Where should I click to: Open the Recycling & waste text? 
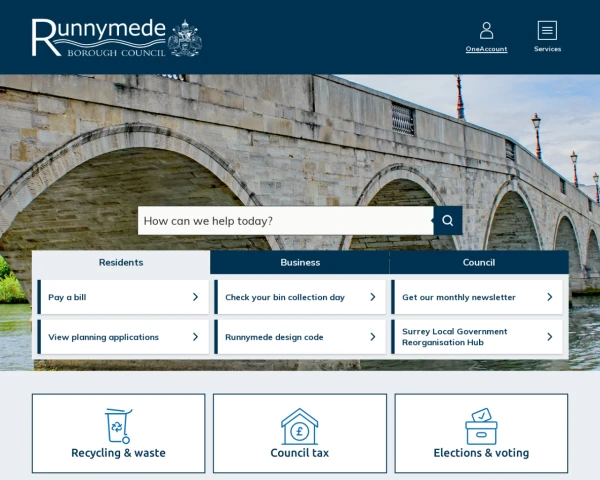[119, 453]
